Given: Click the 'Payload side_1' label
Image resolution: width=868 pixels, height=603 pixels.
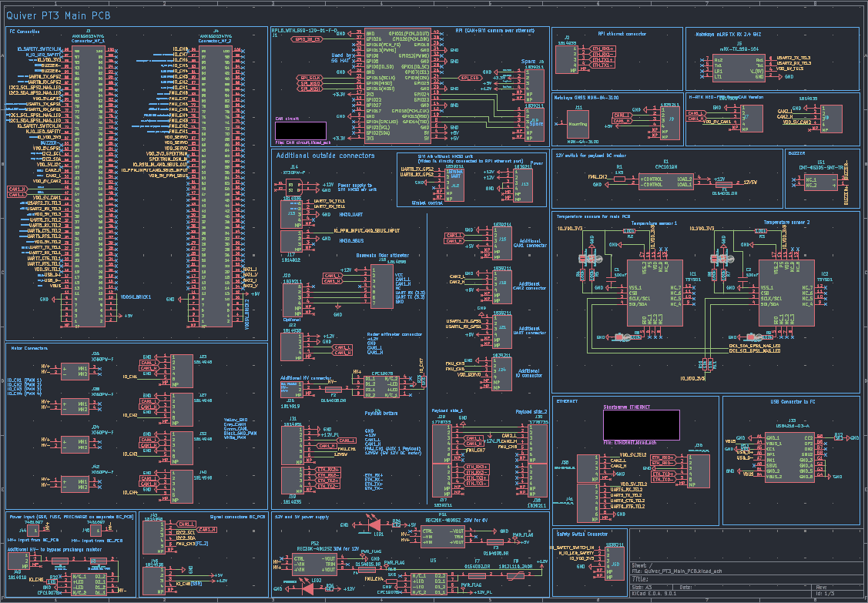Looking at the screenshot, I should (x=447, y=411).
